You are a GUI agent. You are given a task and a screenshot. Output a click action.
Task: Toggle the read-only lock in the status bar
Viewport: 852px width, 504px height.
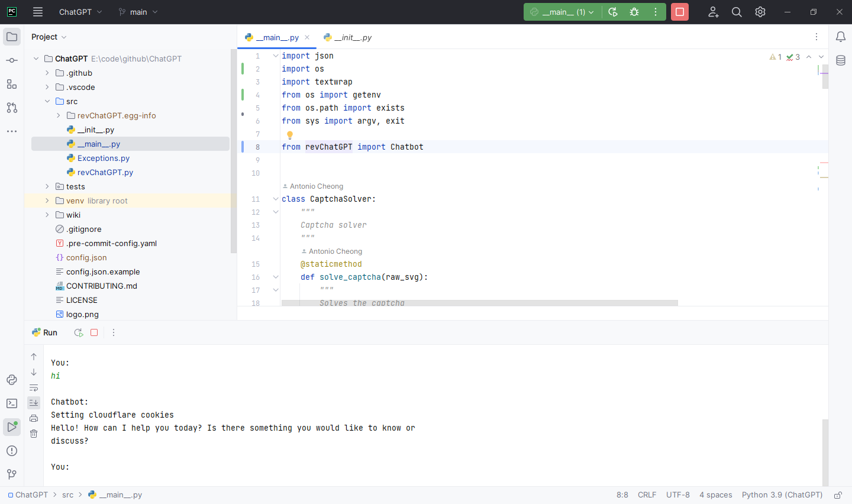tap(837, 495)
